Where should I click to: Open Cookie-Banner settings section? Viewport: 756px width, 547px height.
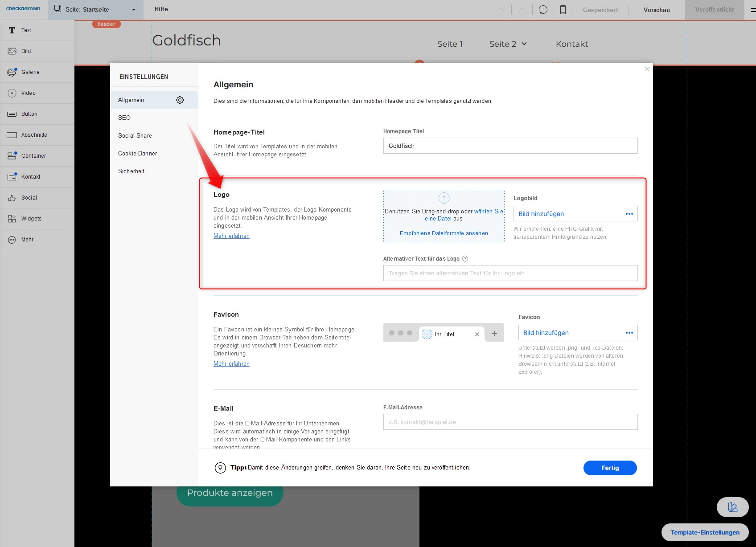137,153
